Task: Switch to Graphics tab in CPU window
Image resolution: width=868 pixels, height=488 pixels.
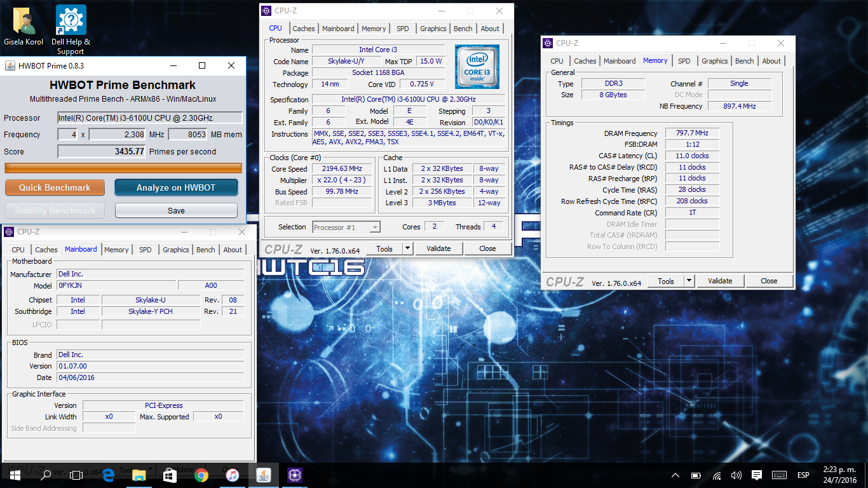Action: 433,29
